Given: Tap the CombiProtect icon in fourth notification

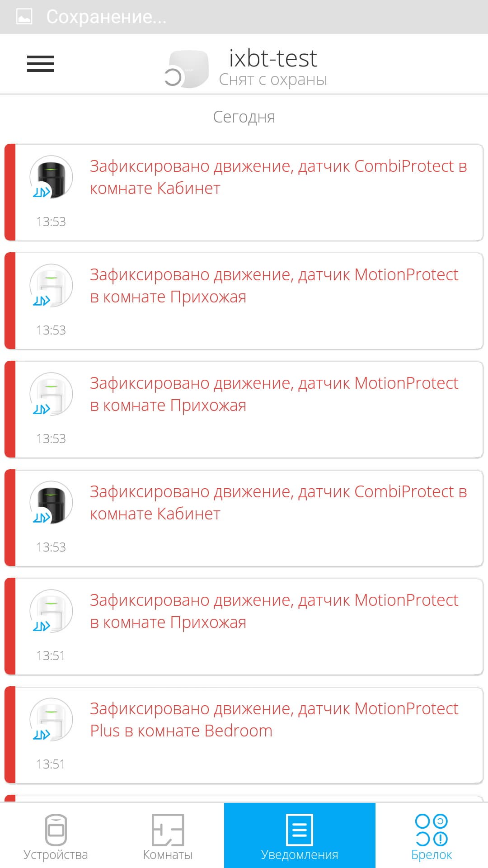Looking at the screenshot, I should pos(51,503).
